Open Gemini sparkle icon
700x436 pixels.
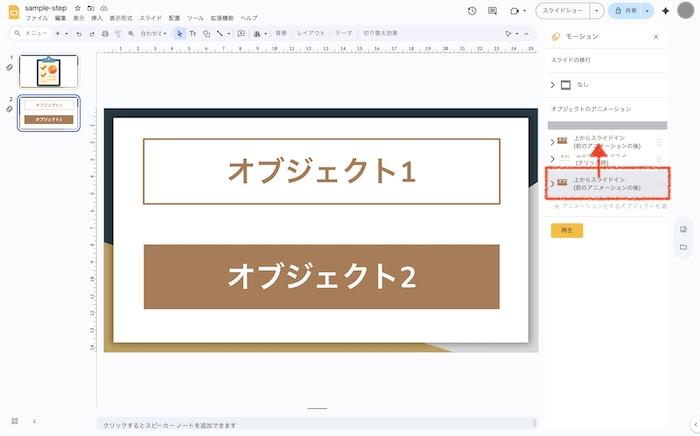point(666,11)
